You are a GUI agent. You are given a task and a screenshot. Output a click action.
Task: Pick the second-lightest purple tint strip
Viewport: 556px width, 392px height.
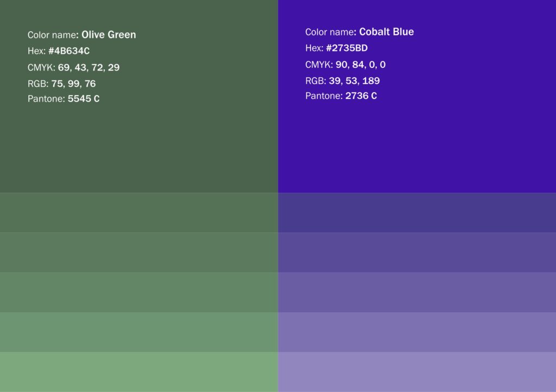click(417, 332)
